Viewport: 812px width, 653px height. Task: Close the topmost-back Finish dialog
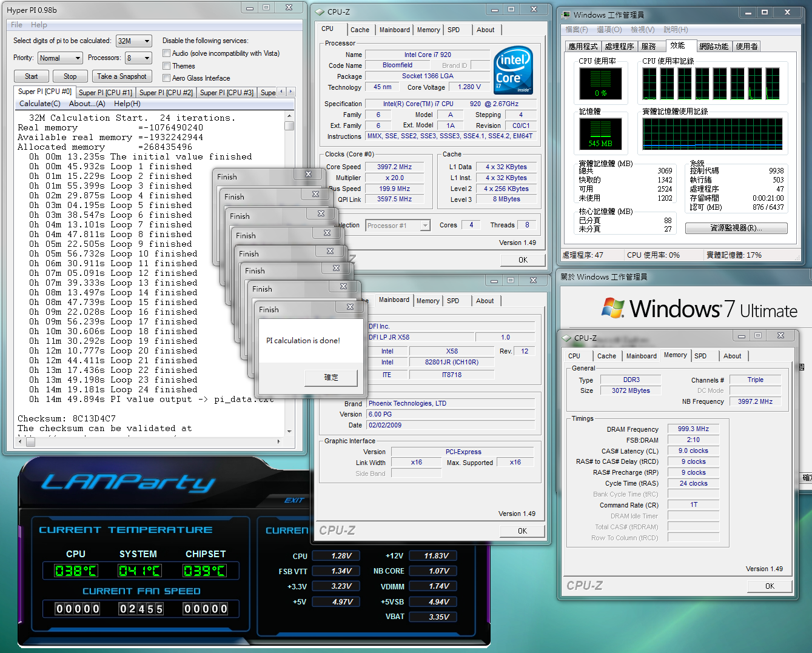pyautogui.click(x=308, y=174)
